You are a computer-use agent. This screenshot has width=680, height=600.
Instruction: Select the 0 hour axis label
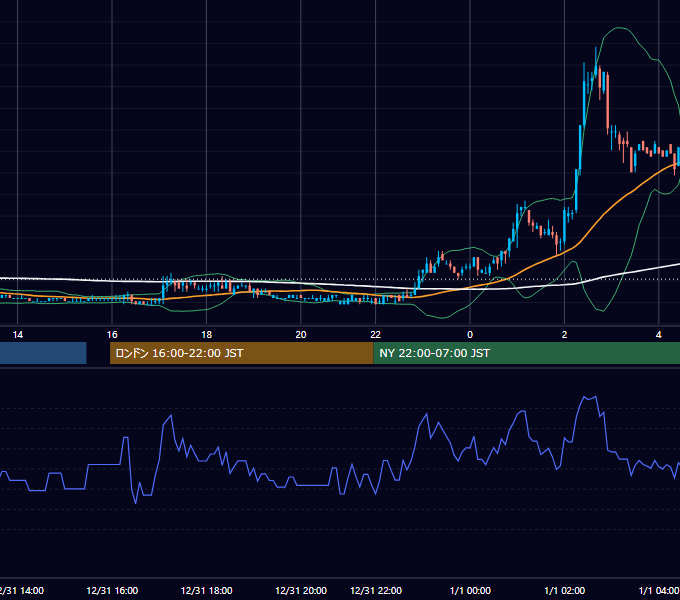(470, 335)
